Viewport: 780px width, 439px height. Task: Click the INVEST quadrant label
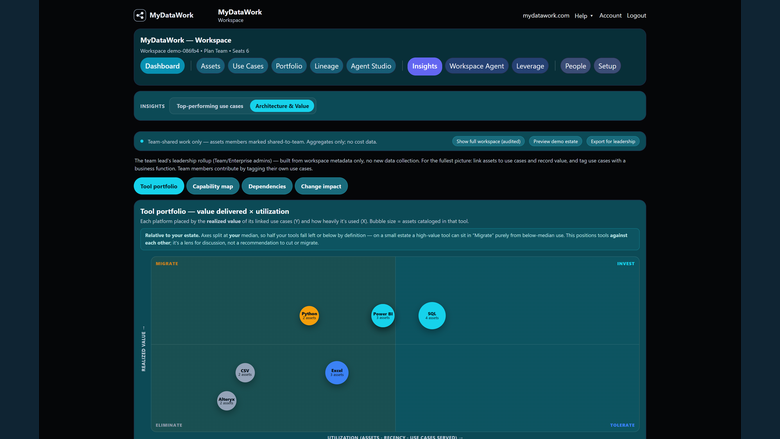coord(626,263)
